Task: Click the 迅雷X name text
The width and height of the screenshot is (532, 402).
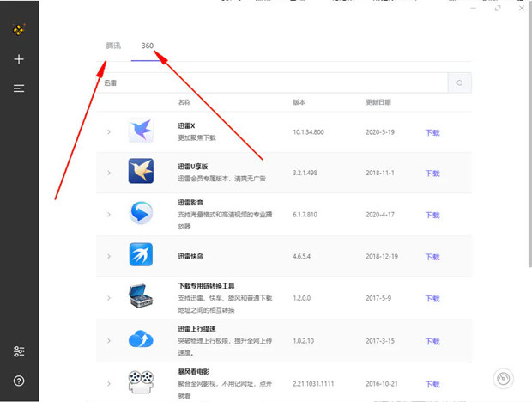Action: 186,125
